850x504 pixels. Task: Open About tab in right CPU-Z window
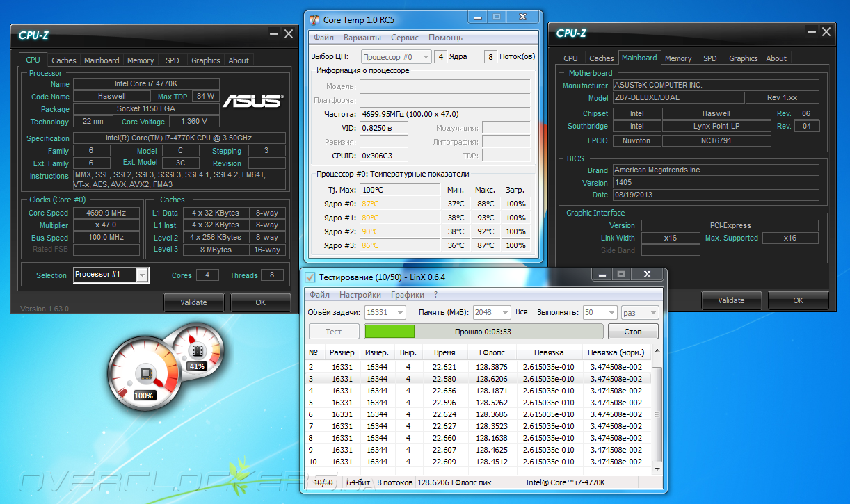[x=776, y=58]
